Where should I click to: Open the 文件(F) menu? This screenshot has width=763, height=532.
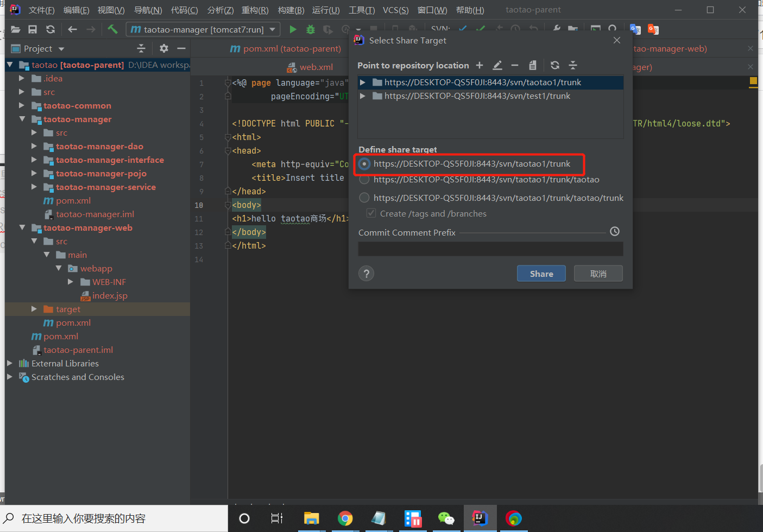[x=42, y=10]
